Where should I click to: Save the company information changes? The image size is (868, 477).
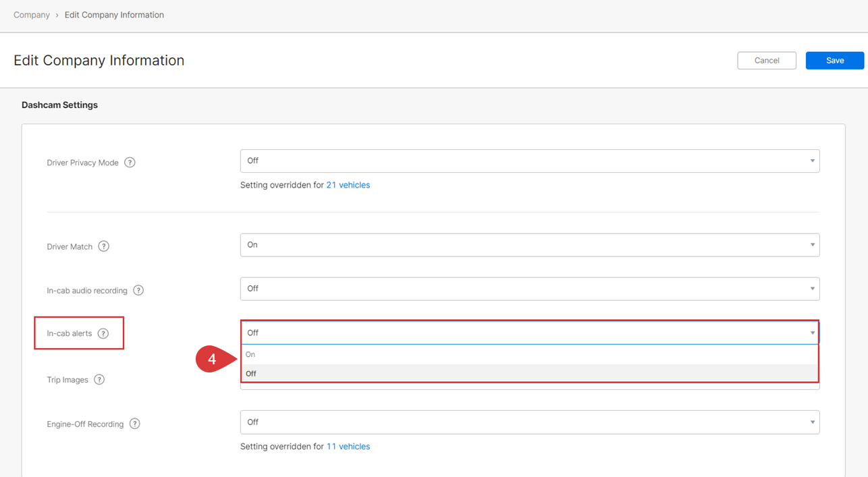(834, 60)
